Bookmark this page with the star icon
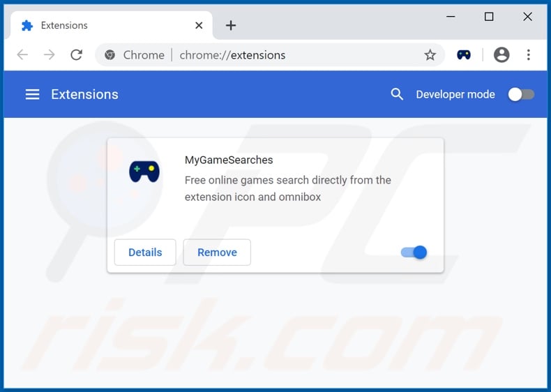The width and height of the screenshot is (551, 392). [430, 55]
